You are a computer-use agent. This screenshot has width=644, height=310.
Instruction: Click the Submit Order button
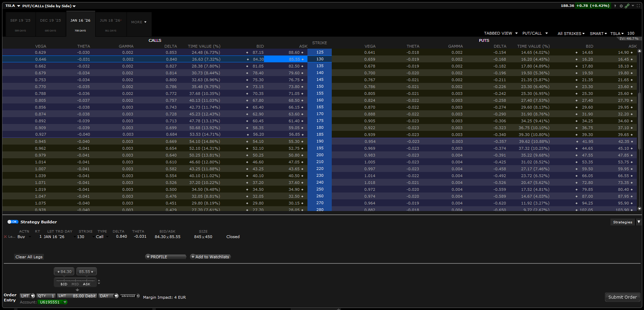(x=622, y=297)
